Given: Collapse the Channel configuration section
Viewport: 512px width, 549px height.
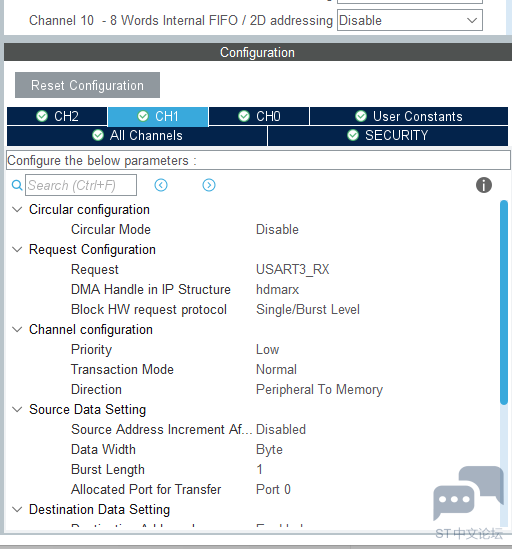Looking at the screenshot, I should [17, 329].
